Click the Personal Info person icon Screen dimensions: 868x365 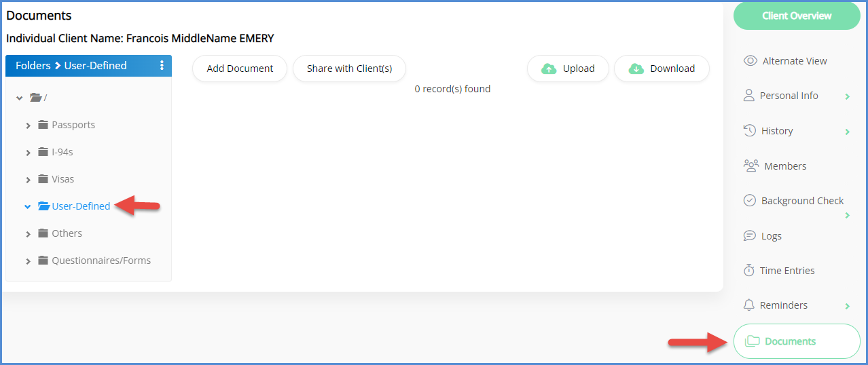tap(749, 96)
